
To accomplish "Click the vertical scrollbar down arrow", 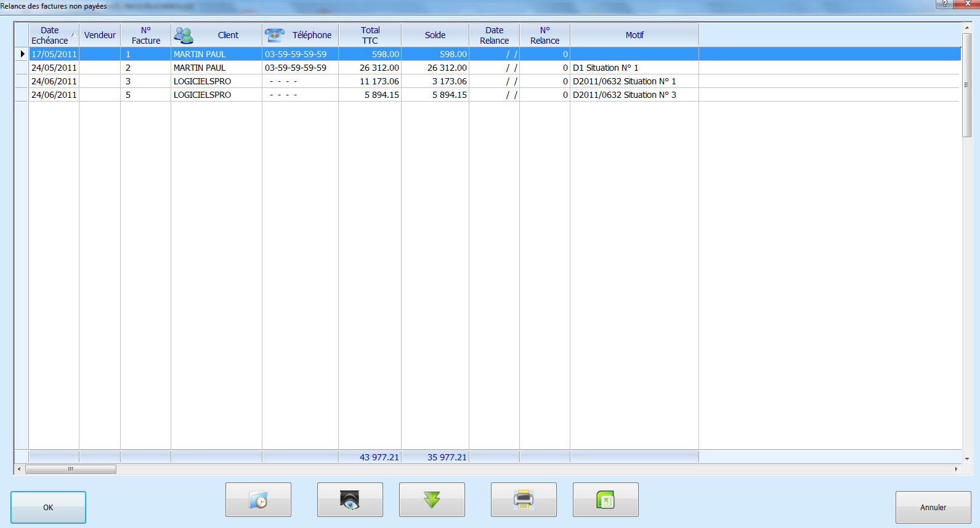I will pyautogui.click(x=967, y=458).
